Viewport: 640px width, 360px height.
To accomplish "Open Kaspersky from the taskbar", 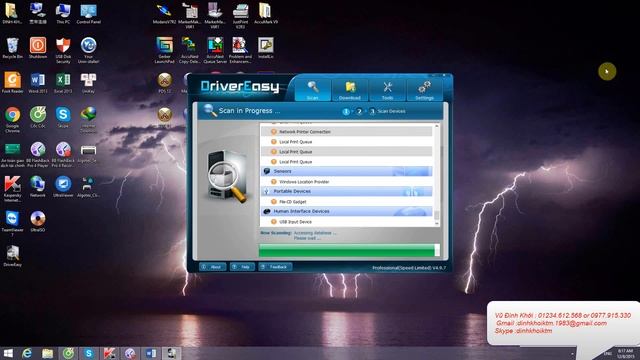I will pos(109,353).
